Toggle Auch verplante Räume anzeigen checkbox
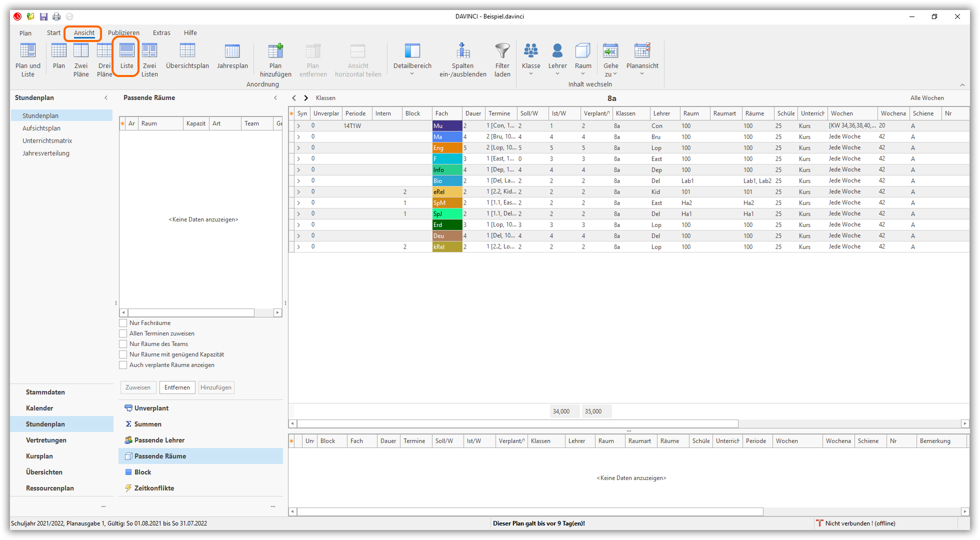The height and width of the screenshot is (540, 980). click(123, 365)
